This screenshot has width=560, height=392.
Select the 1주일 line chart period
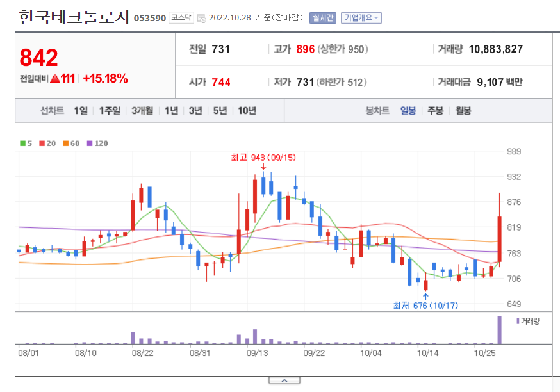tap(110, 111)
